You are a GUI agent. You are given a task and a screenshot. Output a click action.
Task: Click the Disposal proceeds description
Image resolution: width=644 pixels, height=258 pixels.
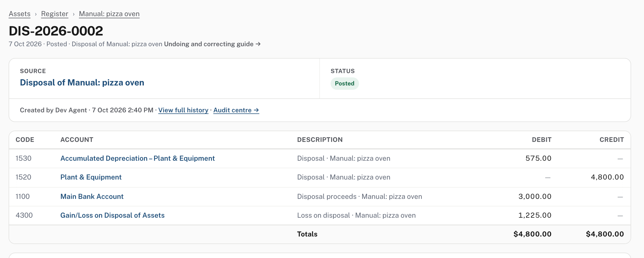point(360,196)
